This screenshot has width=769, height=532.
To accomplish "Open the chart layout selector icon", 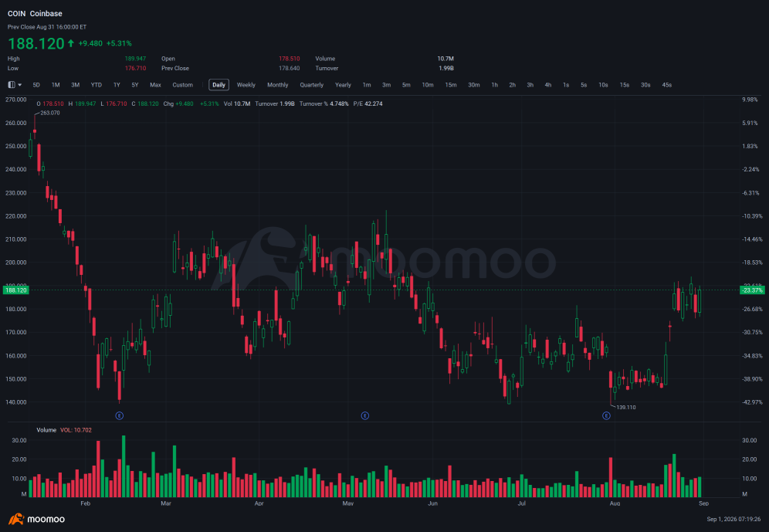I will pyautogui.click(x=14, y=85).
